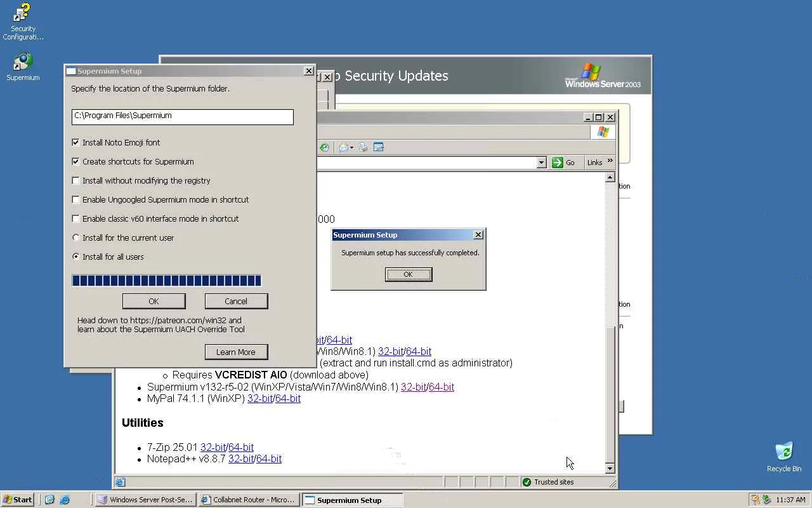
Task: Click the installer progress bar
Action: coord(167,281)
